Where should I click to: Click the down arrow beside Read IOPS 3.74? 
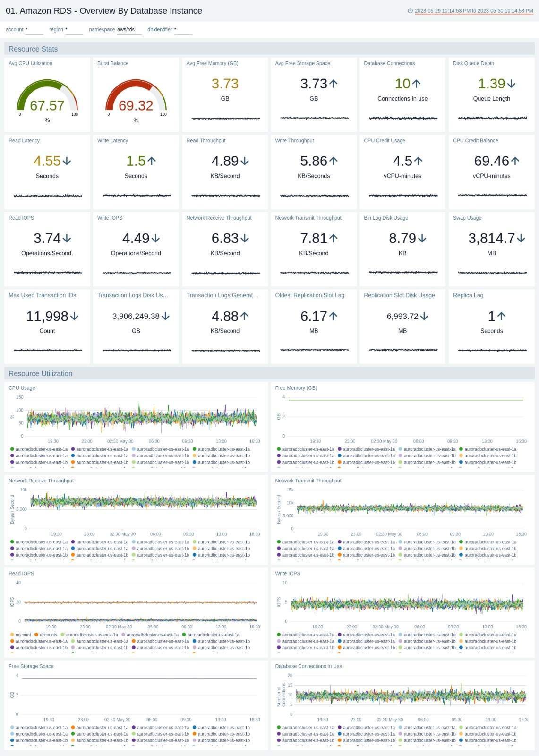(x=67, y=239)
